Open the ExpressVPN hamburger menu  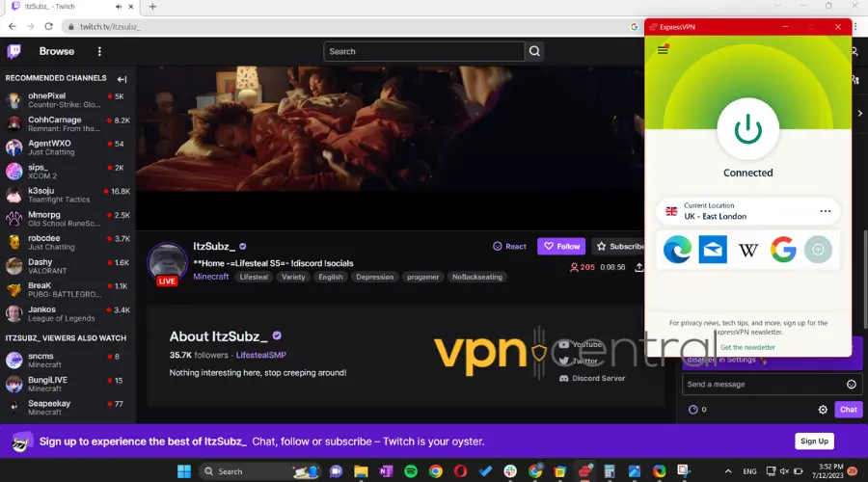click(663, 50)
